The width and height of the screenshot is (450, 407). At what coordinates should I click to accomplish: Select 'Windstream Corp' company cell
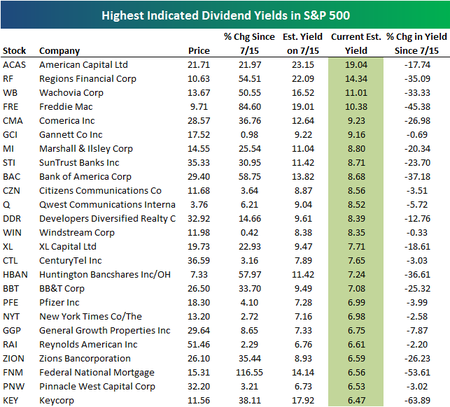(x=77, y=233)
